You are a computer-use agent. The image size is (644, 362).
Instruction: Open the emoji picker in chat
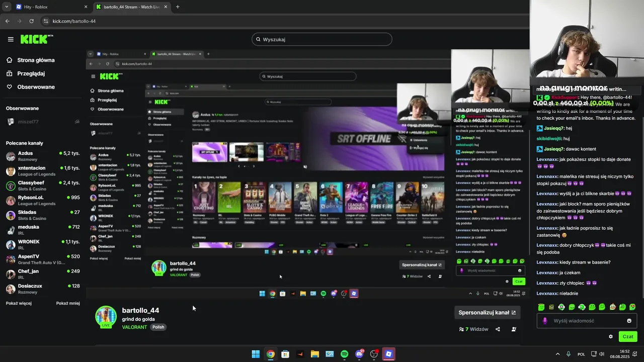[x=629, y=321]
